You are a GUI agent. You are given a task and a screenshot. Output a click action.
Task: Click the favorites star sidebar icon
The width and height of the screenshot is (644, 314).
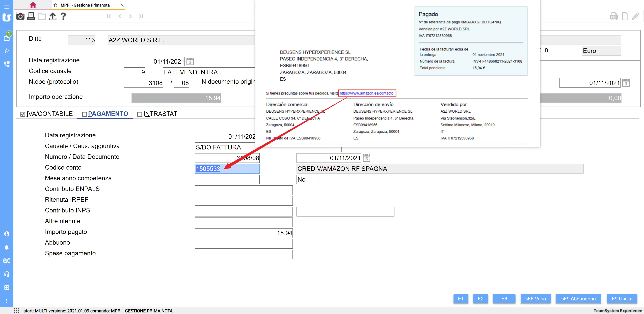(x=7, y=51)
